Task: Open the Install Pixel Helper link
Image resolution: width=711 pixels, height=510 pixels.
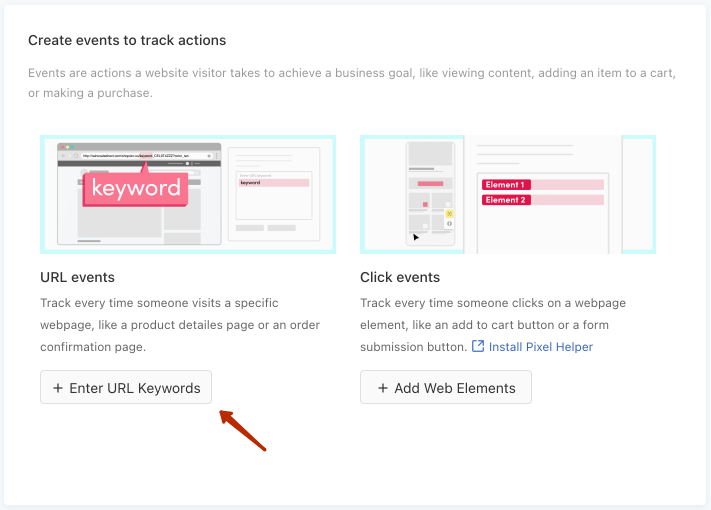Action: (540, 347)
